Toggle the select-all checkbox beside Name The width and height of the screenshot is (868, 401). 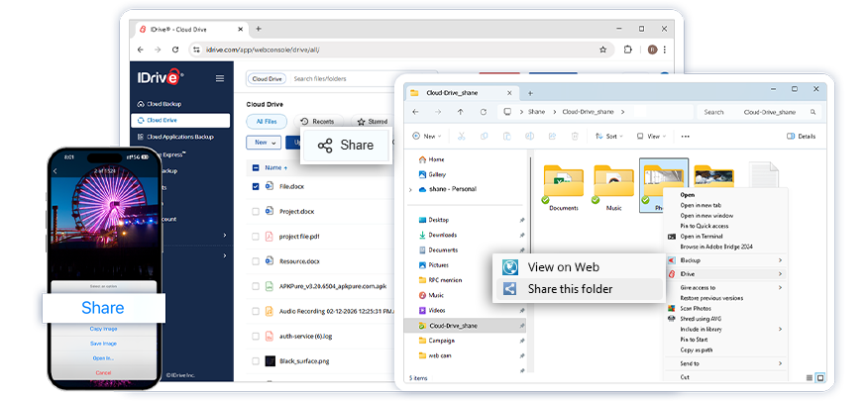coord(256,167)
